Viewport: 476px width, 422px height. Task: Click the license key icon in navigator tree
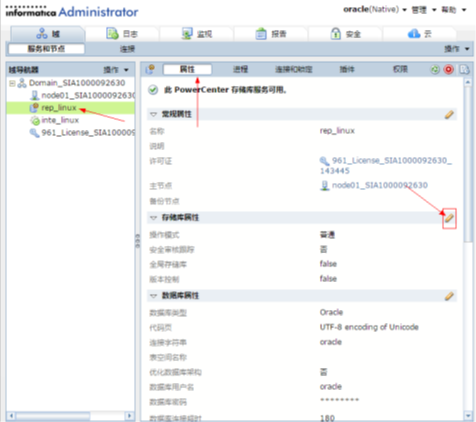[x=34, y=133]
